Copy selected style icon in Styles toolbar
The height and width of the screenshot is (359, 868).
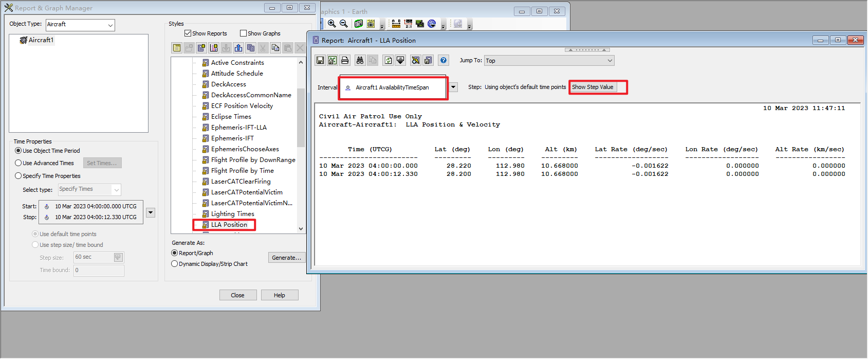pos(275,48)
